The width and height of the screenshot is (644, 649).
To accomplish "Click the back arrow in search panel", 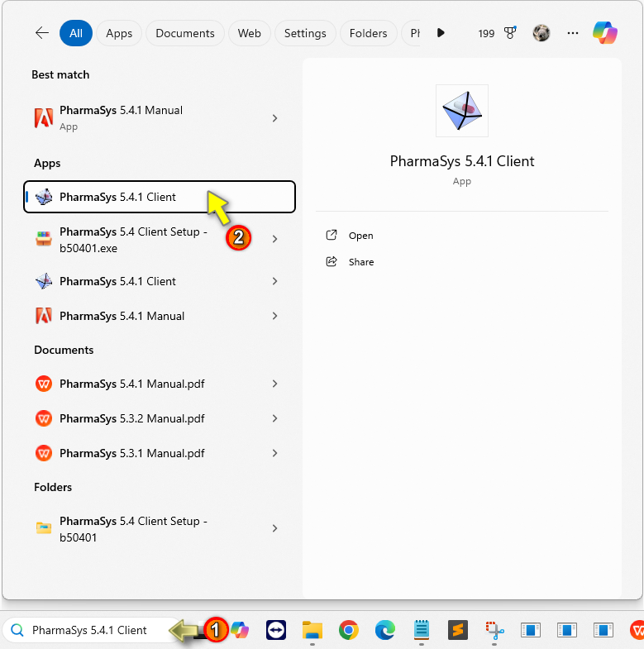I will [x=42, y=33].
